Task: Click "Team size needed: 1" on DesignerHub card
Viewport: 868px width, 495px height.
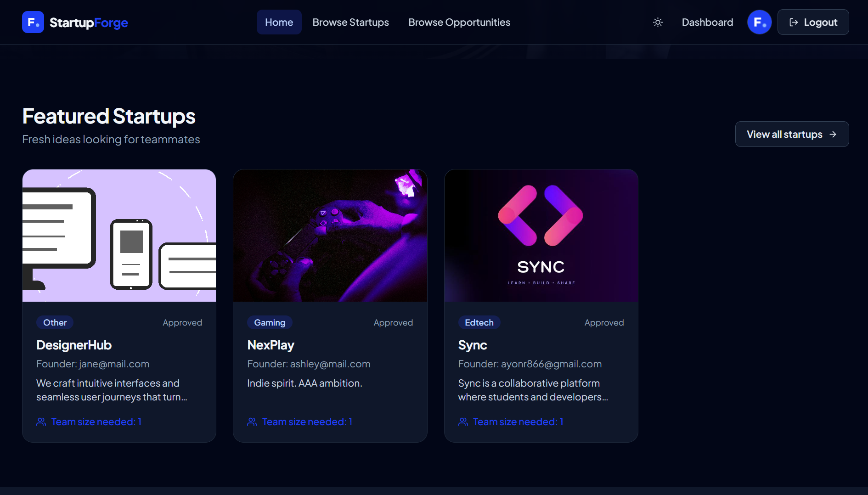Action: (x=96, y=422)
